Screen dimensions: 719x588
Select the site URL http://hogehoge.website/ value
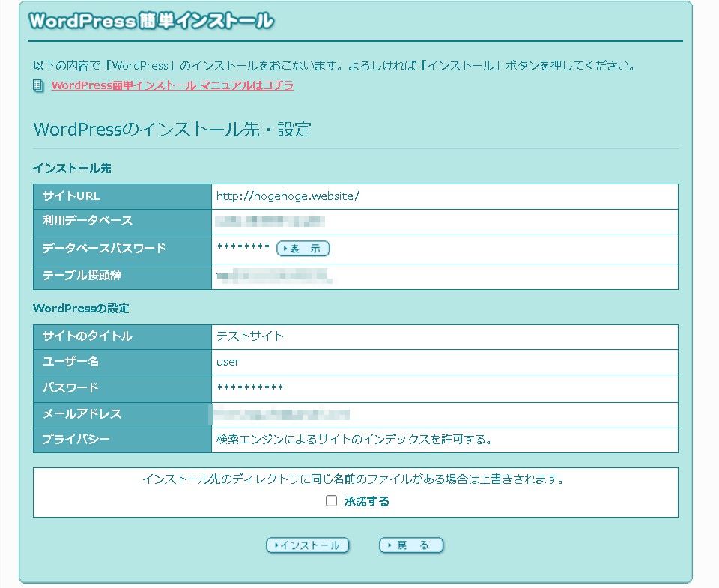(288, 196)
